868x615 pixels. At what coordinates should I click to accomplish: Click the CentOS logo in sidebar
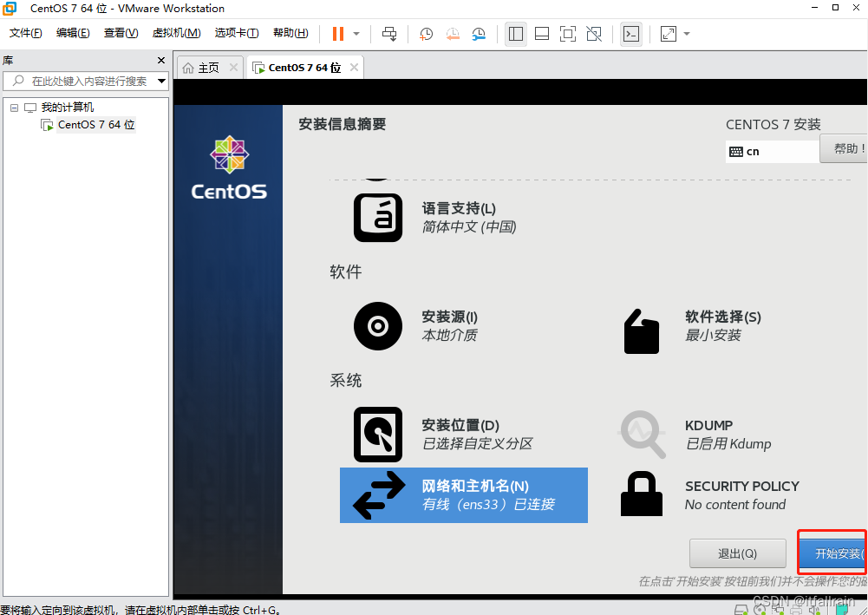pos(229,167)
